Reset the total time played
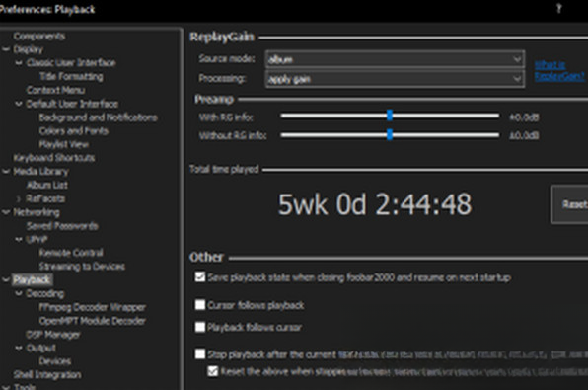588x390 pixels. (x=570, y=204)
